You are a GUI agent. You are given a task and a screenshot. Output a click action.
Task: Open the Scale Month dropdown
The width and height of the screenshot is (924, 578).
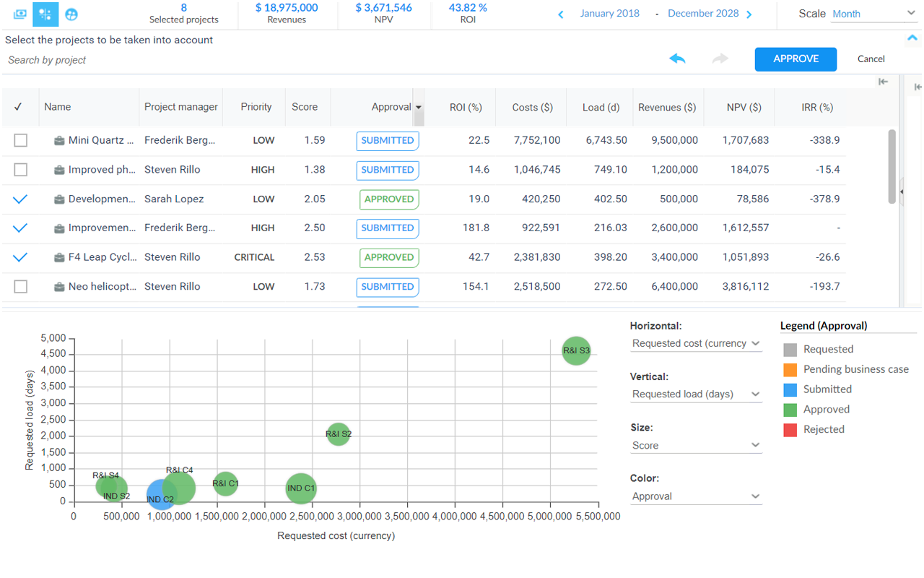[x=873, y=14]
